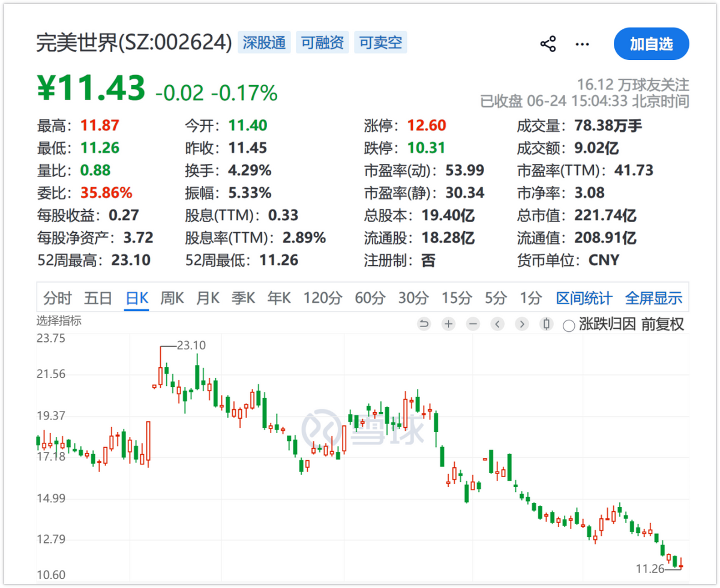Click the 加自选 button
This screenshot has height=588, width=720.
point(651,44)
